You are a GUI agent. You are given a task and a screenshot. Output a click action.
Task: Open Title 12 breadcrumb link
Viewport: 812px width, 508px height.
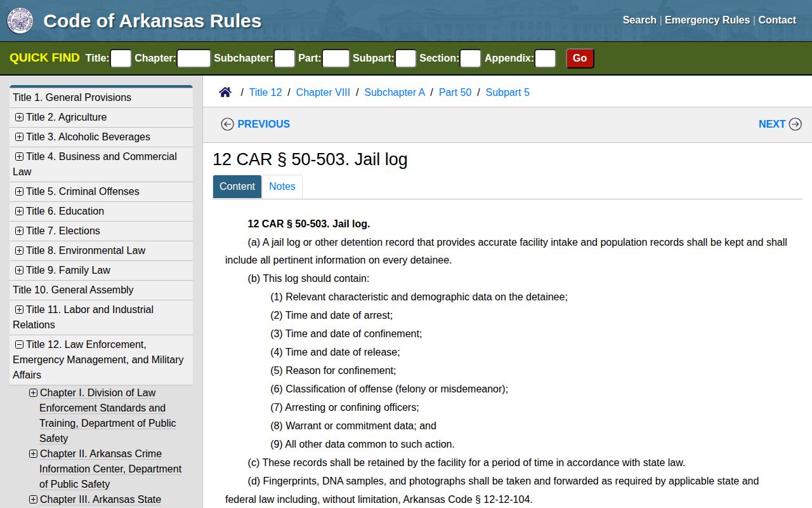265,92
